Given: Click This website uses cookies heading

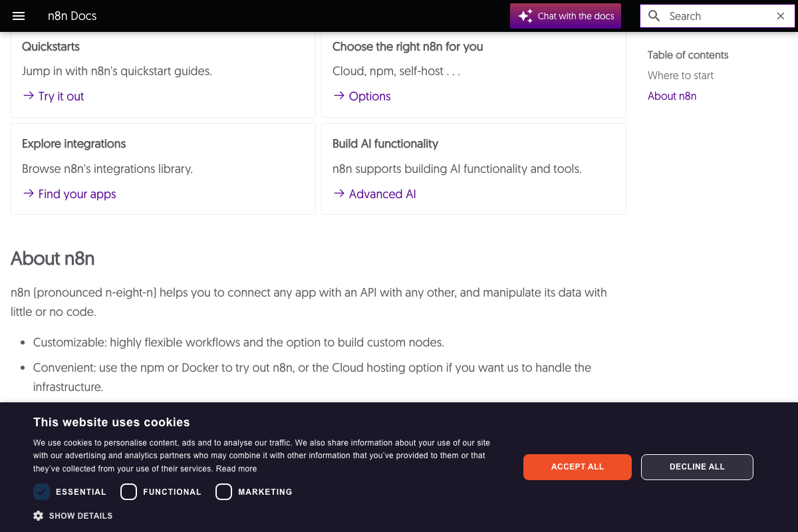Looking at the screenshot, I should point(112,422).
